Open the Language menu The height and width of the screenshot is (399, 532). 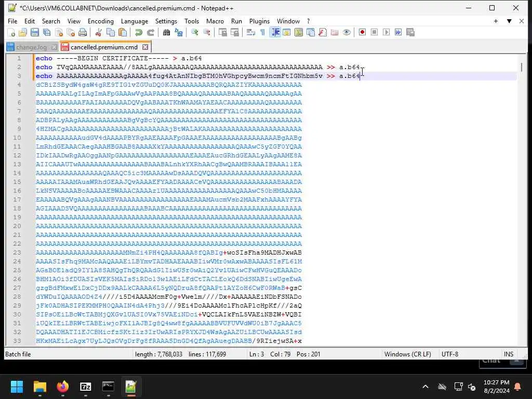(x=135, y=21)
